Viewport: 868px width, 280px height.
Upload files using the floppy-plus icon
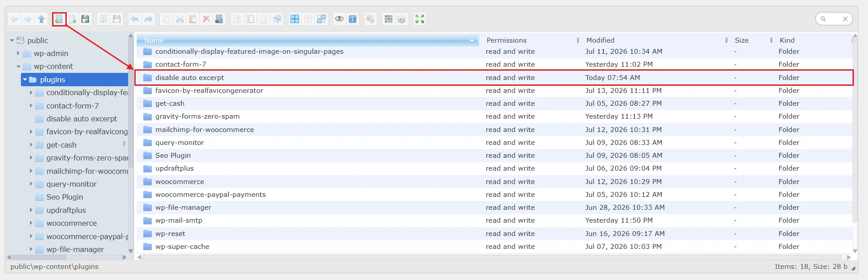point(85,19)
